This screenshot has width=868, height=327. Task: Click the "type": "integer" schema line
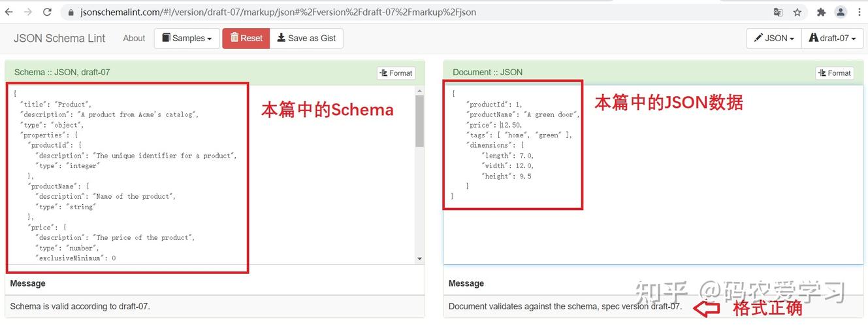[68, 166]
